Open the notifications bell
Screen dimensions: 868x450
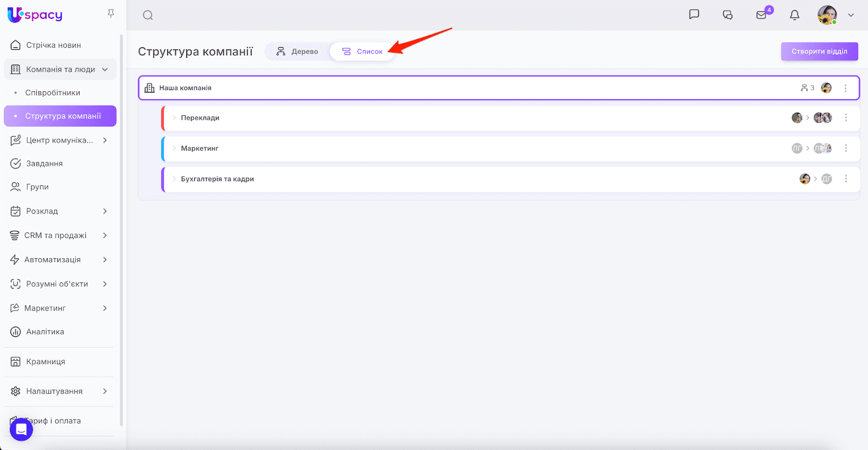click(x=795, y=15)
